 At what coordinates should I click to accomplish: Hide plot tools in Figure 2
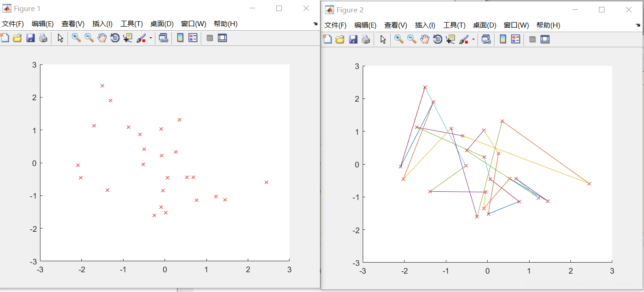pos(532,40)
